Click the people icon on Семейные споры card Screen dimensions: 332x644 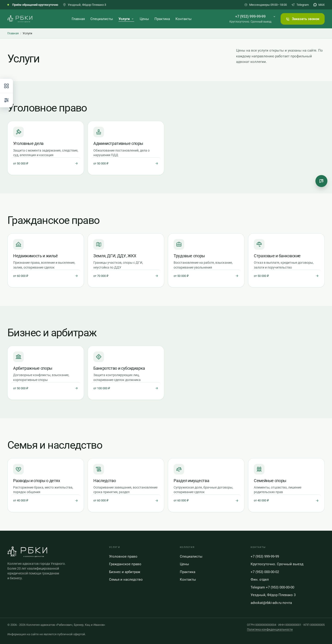(259, 469)
